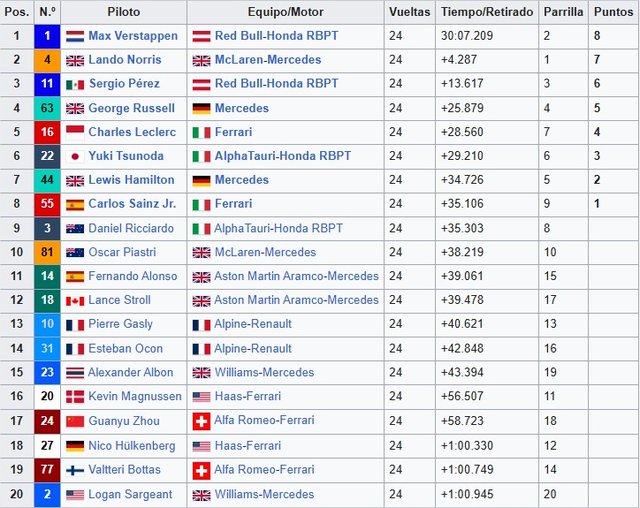Open the Haas-Ferrari link in Hülkenberg's row
The height and width of the screenshot is (508, 640).
pyautogui.click(x=248, y=446)
